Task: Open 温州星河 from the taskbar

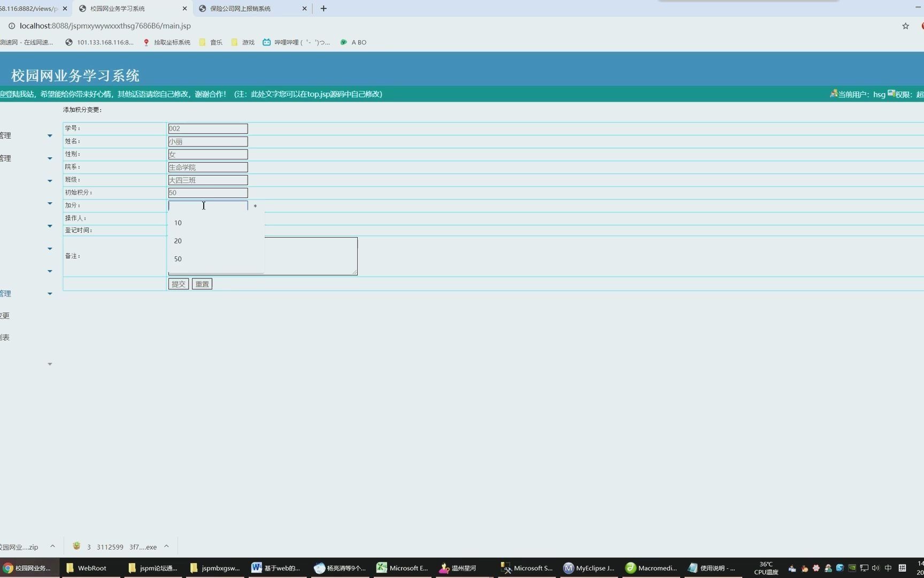Action: [464, 568]
